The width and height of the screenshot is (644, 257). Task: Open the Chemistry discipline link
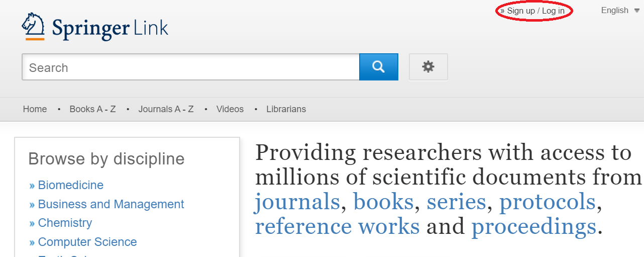pos(65,223)
